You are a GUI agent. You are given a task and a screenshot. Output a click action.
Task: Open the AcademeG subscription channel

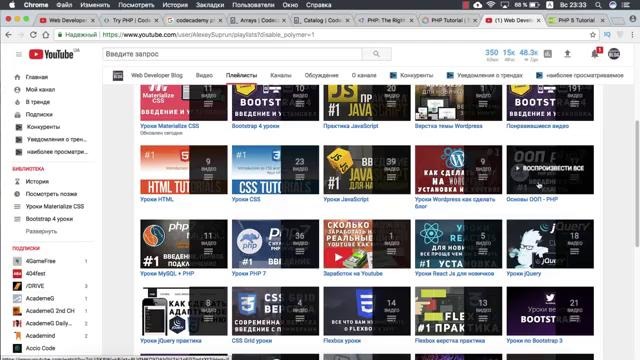40,298
